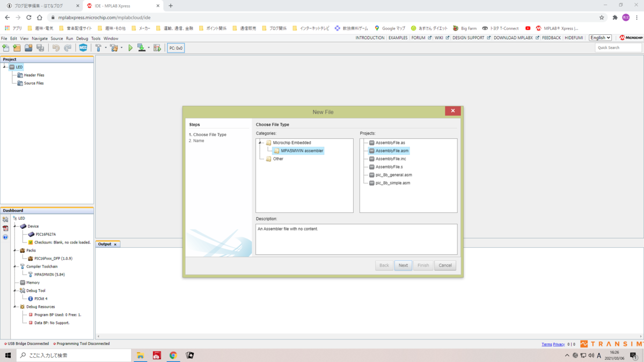Launch the MCC code configurator

[83, 48]
